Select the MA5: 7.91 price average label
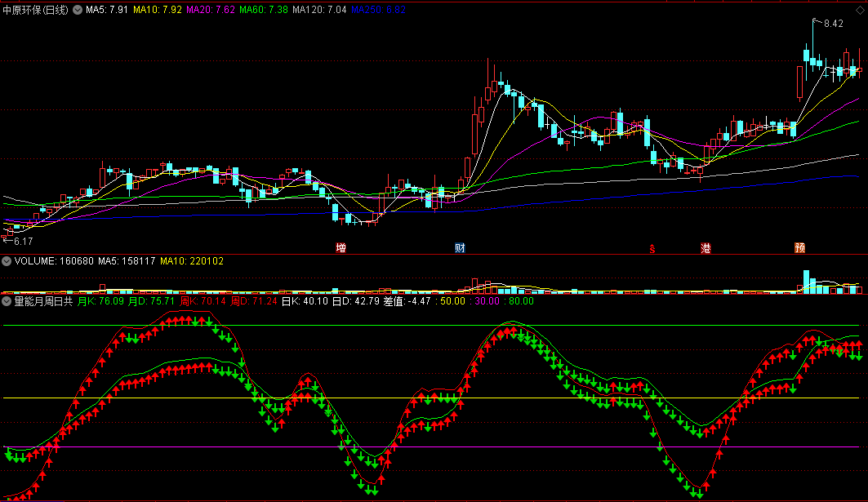The image size is (868, 502). [107, 10]
